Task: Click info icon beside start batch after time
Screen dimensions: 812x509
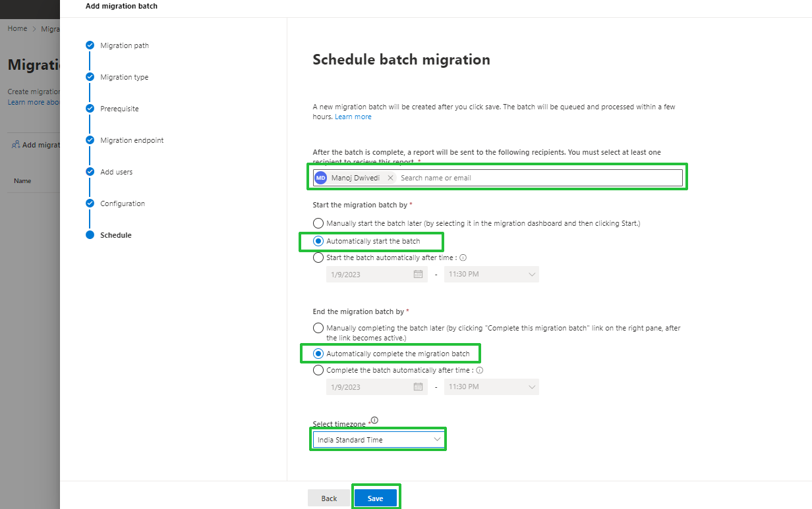Action: click(463, 258)
